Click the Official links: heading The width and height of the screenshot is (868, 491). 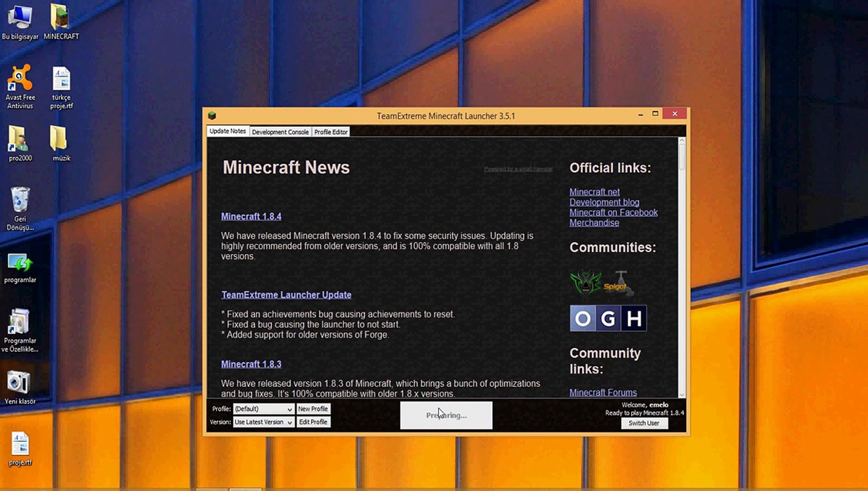click(610, 168)
